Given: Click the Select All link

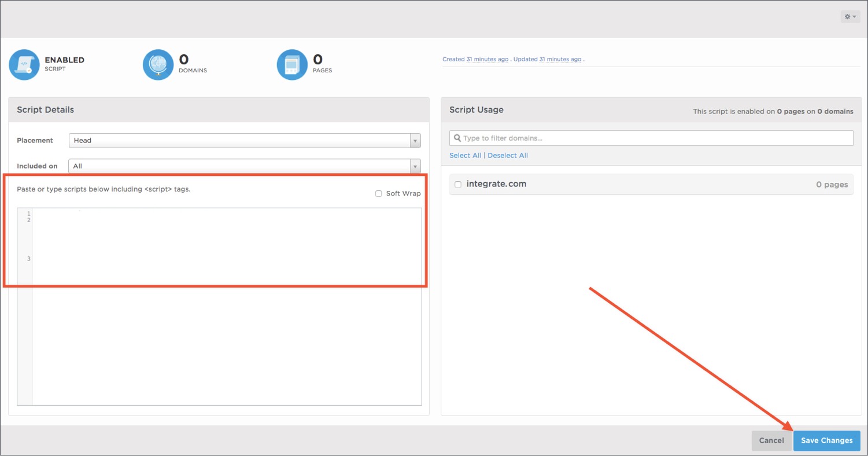Looking at the screenshot, I should (465, 156).
